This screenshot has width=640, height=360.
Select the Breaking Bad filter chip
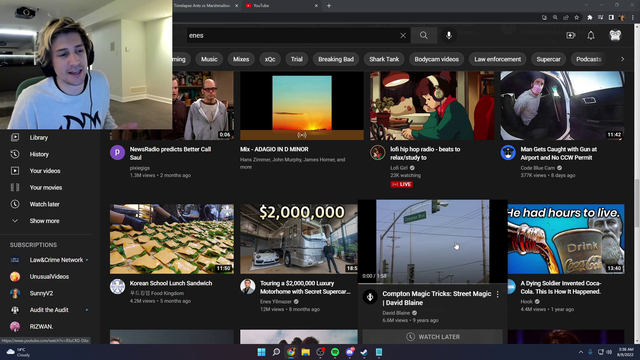pos(336,59)
